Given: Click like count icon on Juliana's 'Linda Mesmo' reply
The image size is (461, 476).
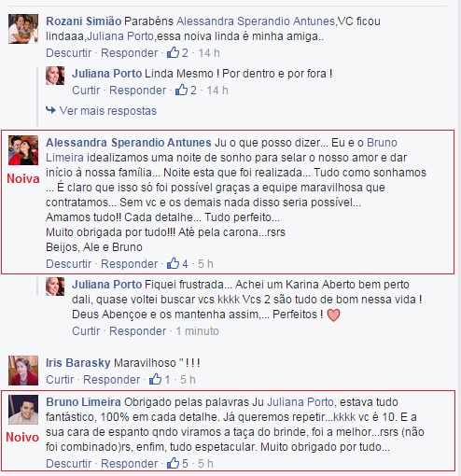Looking at the screenshot, I should click(181, 90).
